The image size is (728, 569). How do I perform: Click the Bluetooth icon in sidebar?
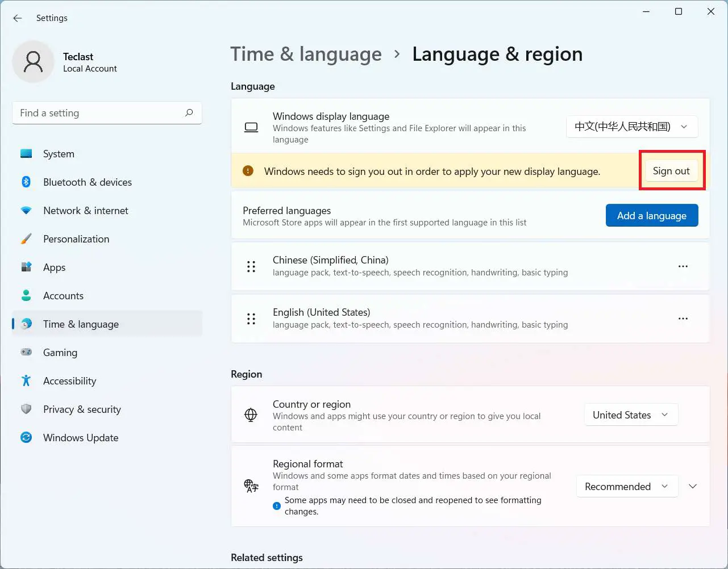pyautogui.click(x=26, y=182)
